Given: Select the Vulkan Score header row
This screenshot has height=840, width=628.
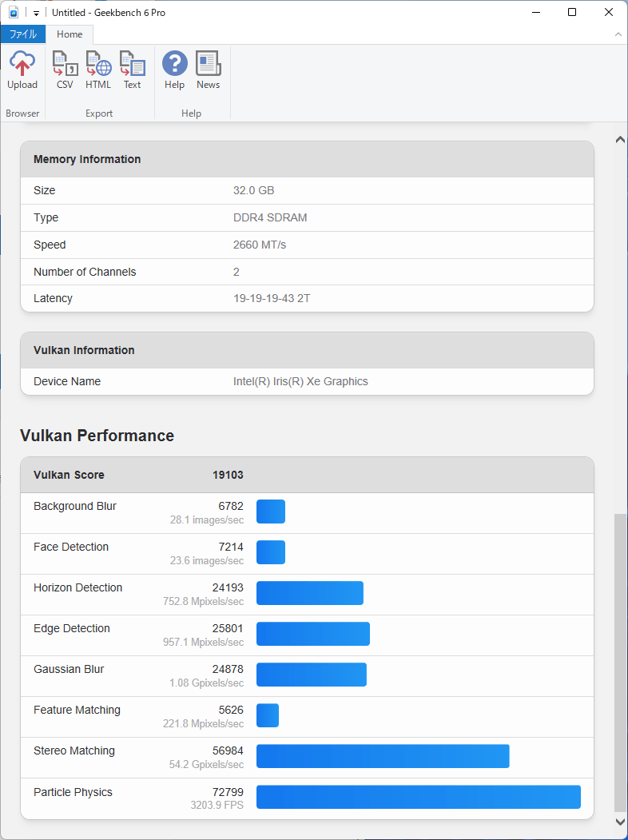Looking at the screenshot, I should [x=307, y=475].
